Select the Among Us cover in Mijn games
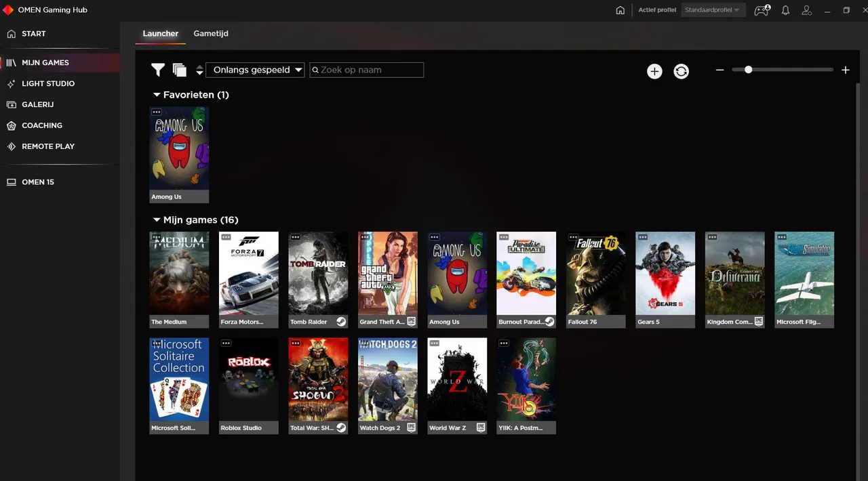 click(457, 274)
